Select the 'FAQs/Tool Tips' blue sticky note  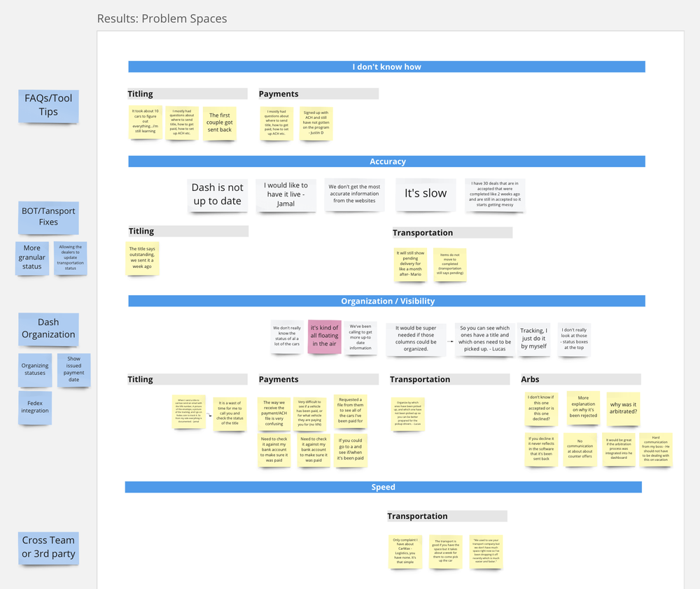coord(48,106)
